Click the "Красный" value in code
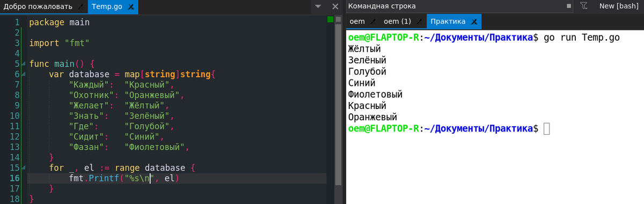 148,85
